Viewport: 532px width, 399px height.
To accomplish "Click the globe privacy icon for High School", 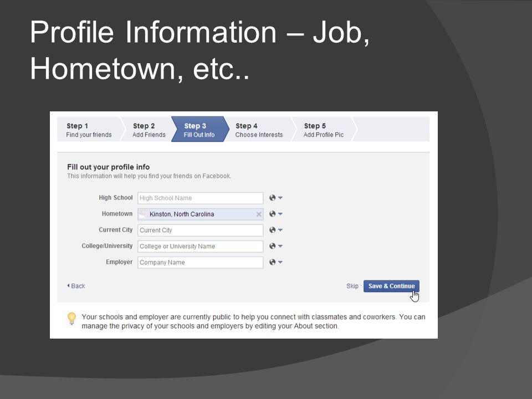I will click(x=272, y=198).
